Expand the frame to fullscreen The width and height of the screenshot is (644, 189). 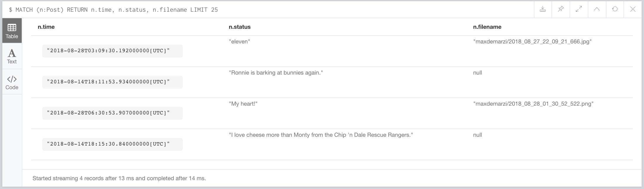(x=579, y=9)
